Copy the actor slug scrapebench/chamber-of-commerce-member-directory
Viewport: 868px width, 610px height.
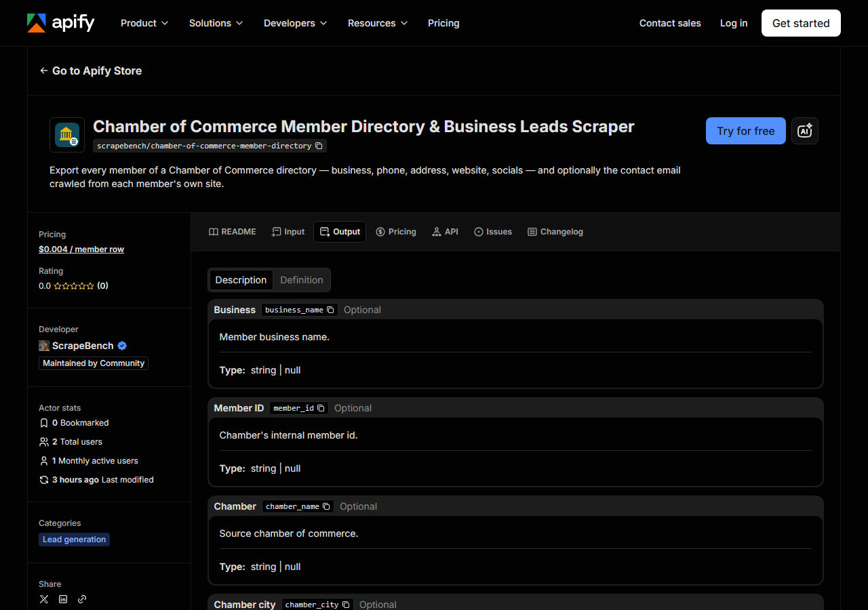tap(319, 146)
